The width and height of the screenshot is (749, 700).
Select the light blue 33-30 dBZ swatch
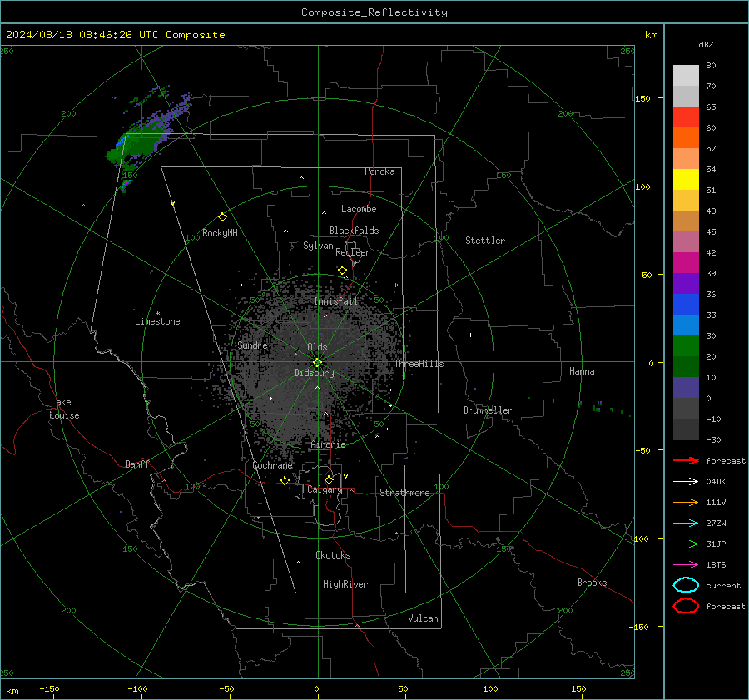pyautogui.click(x=686, y=325)
